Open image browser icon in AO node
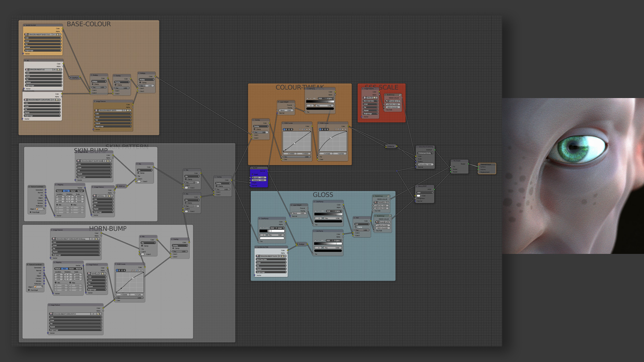Screen dimensions: 644x362 pos(27,69)
